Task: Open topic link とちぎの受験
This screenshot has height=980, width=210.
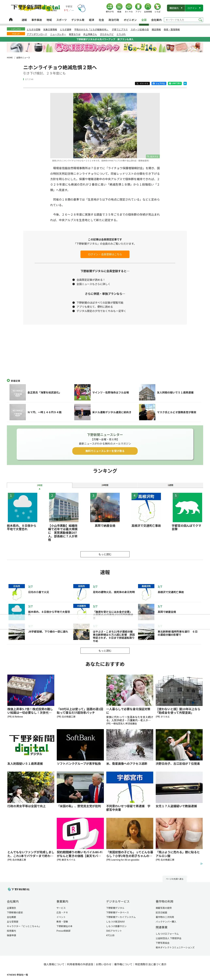Action: pos(34,29)
